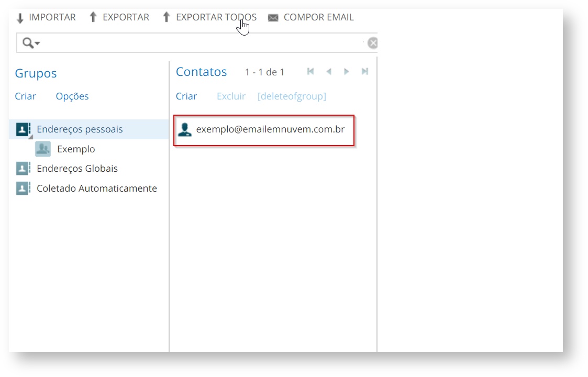Jump to last contacts page
This screenshot has width=588, height=377.
tap(365, 72)
